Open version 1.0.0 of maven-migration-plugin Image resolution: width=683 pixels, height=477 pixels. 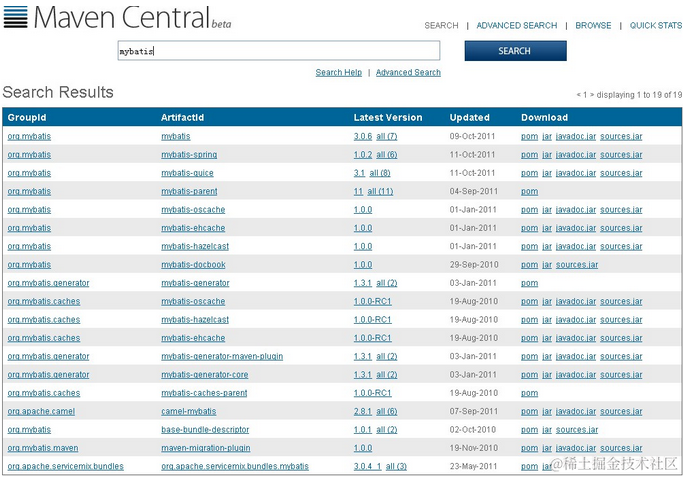click(x=363, y=448)
